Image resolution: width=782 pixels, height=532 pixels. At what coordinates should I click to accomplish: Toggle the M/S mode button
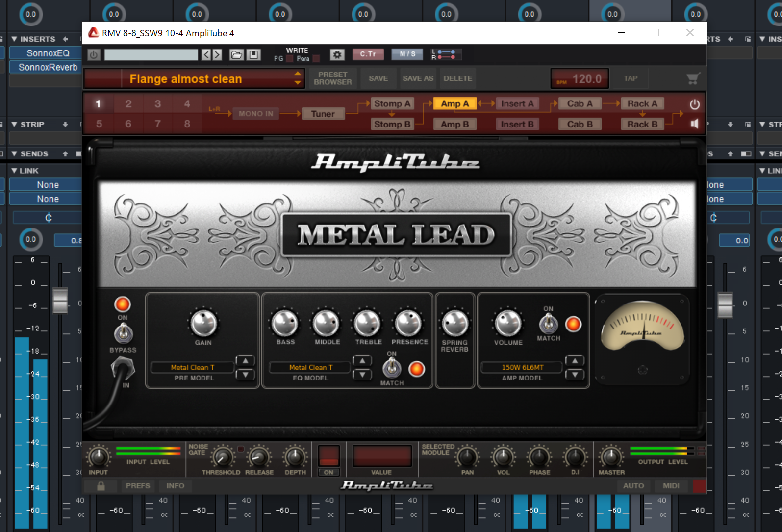[x=407, y=54]
